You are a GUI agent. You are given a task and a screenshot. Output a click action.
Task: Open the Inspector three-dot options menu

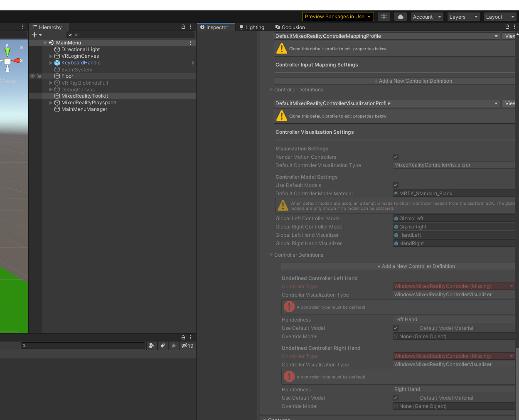click(514, 27)
